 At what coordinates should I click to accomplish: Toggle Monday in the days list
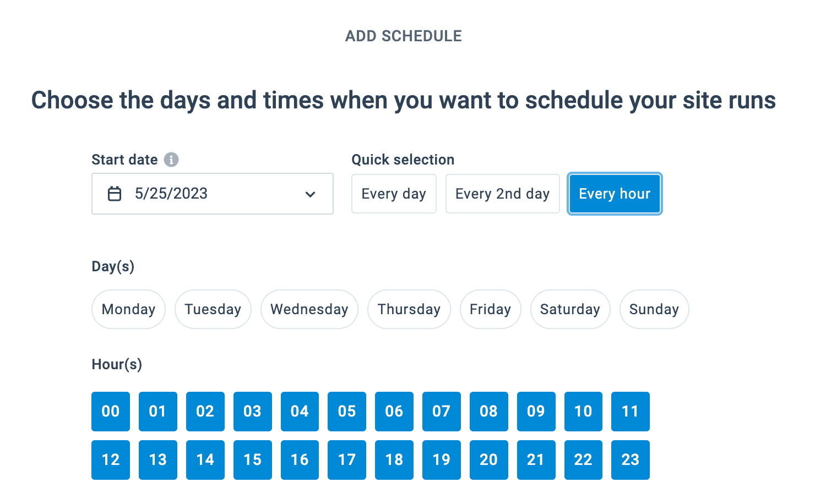(128, 309)
